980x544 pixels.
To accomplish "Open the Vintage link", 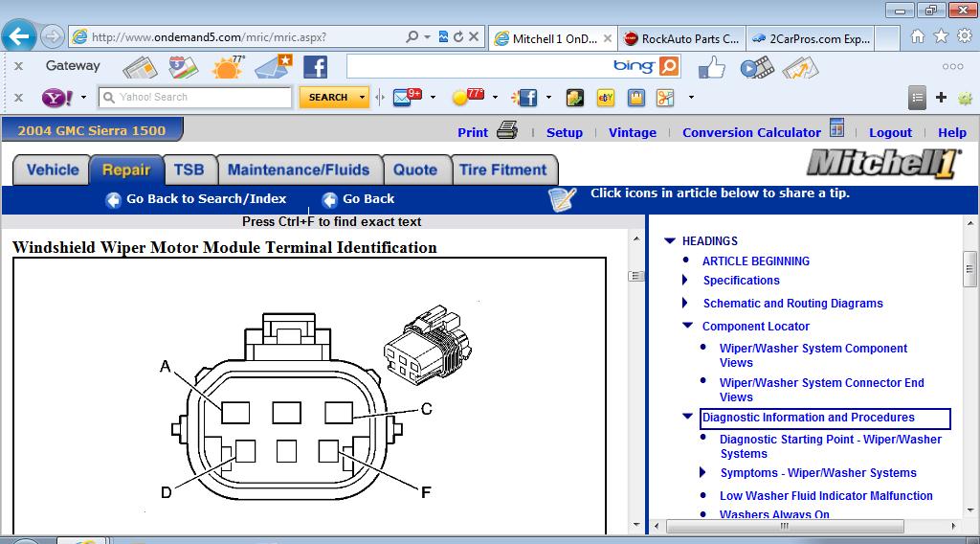I will (x=633, y=132).
